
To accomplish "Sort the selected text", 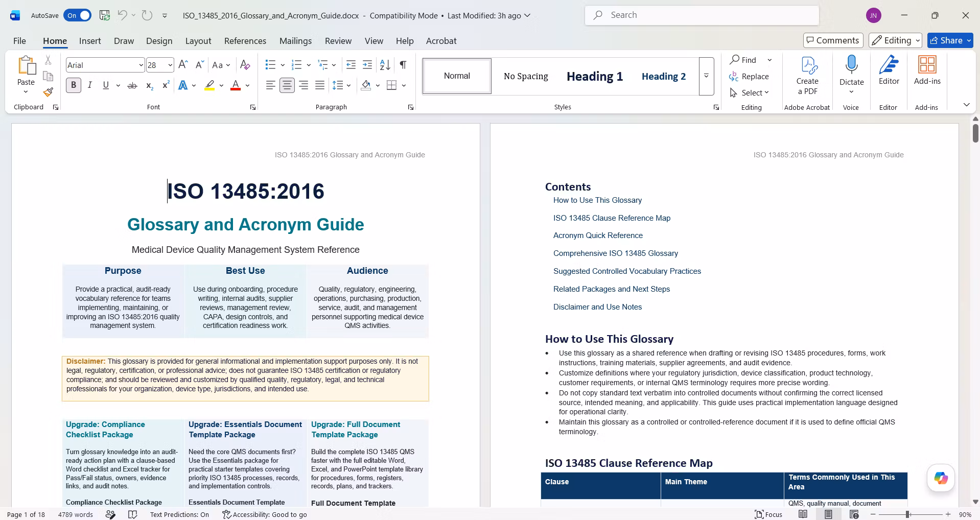I will (x=385, y=65).
